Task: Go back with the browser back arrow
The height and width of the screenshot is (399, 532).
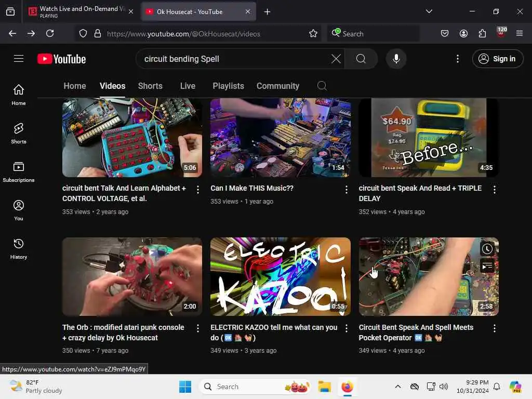Action: [x=12, y=33]
